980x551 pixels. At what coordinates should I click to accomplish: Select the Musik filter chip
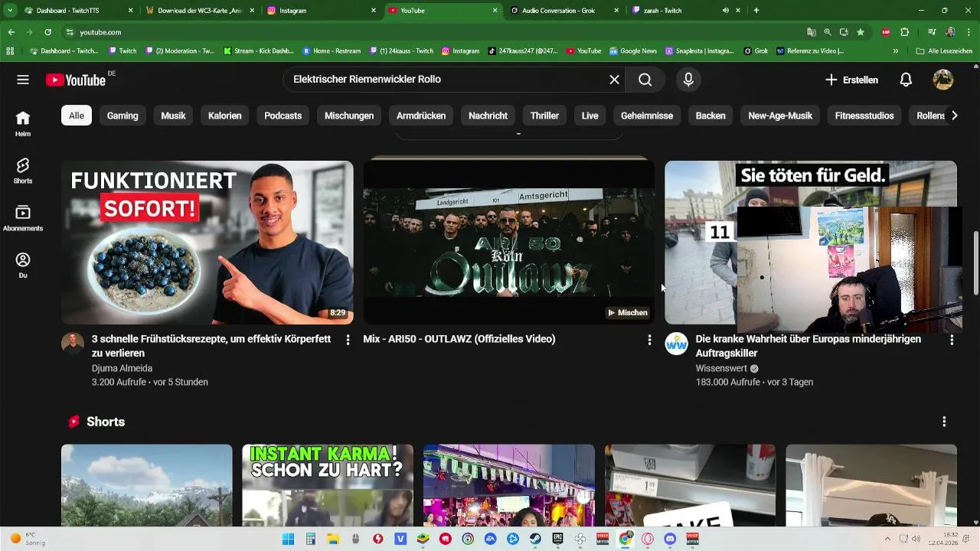click(173, 116)
